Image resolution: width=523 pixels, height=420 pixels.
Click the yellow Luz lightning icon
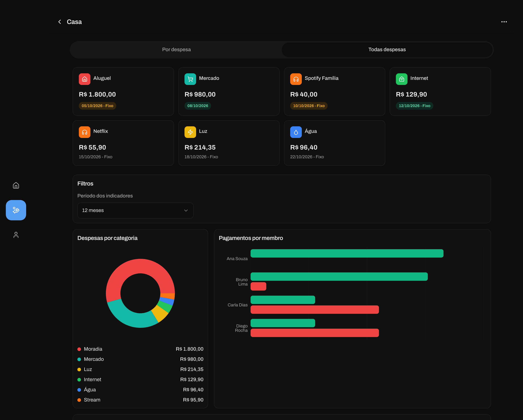190,132
